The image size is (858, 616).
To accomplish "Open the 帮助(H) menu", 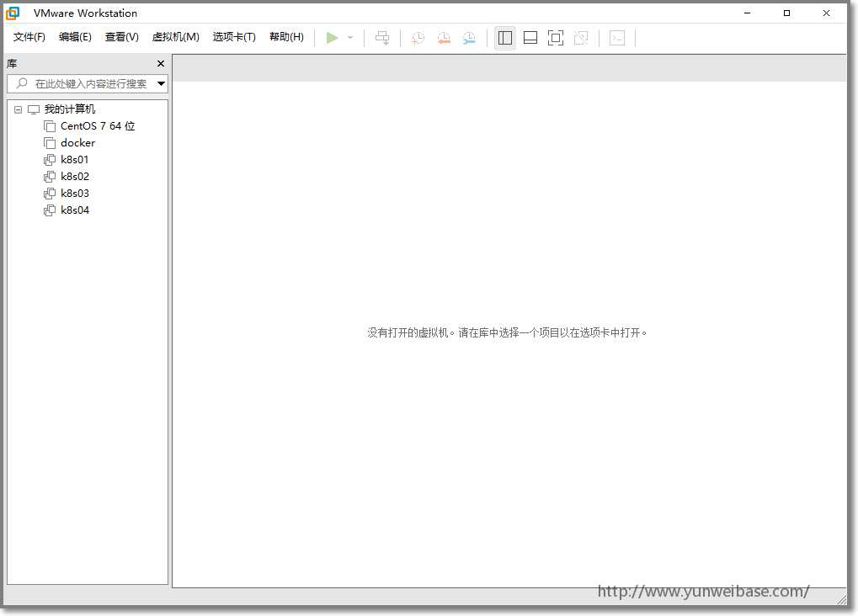I will tap(286, 37).
